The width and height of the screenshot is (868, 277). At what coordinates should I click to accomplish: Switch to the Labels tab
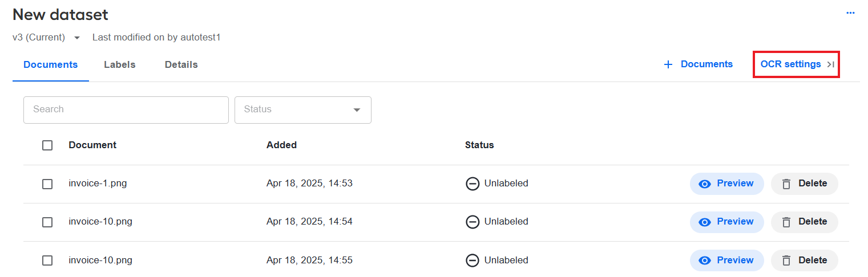pyautogui.click(x=120, y=64)
